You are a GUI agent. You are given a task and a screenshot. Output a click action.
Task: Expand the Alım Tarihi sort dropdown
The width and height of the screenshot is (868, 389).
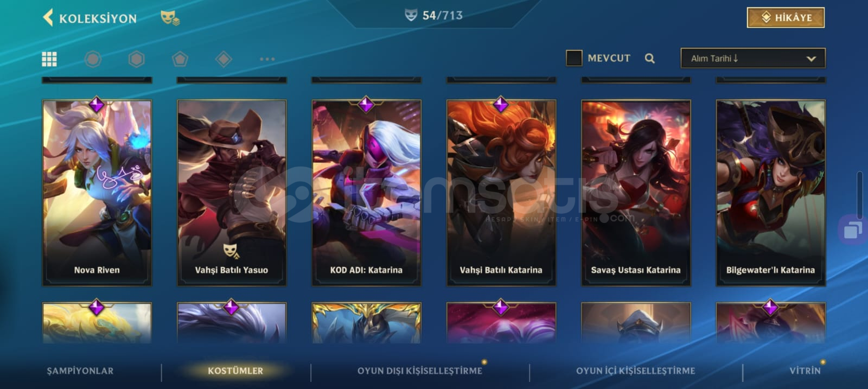tap(753, 58)
